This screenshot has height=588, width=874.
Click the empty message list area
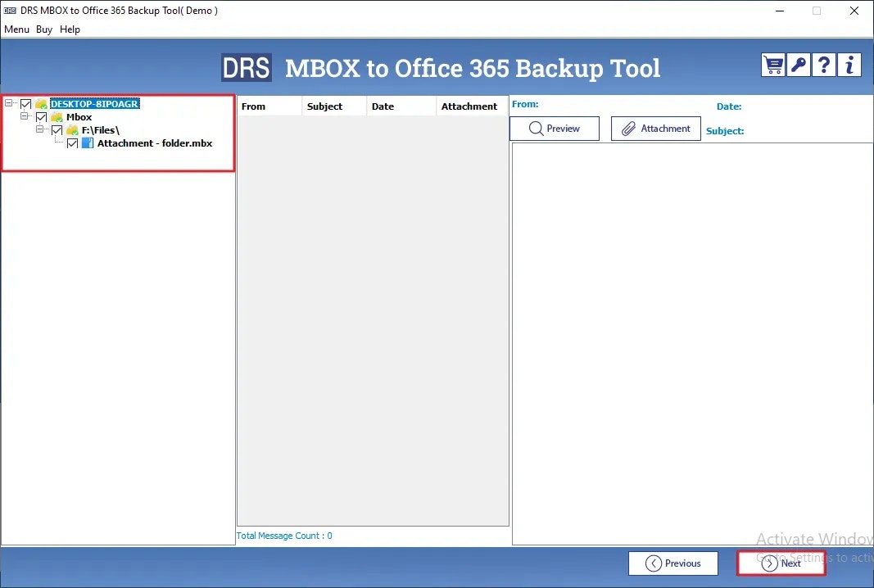click(x=373, y=320)
